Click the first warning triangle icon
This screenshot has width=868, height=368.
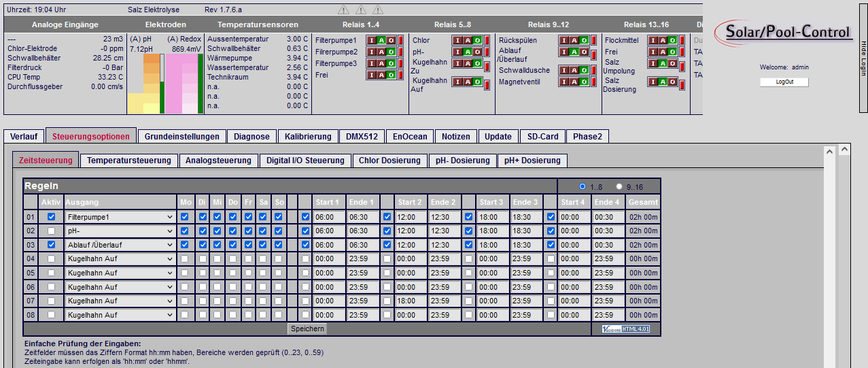[344, 10]
